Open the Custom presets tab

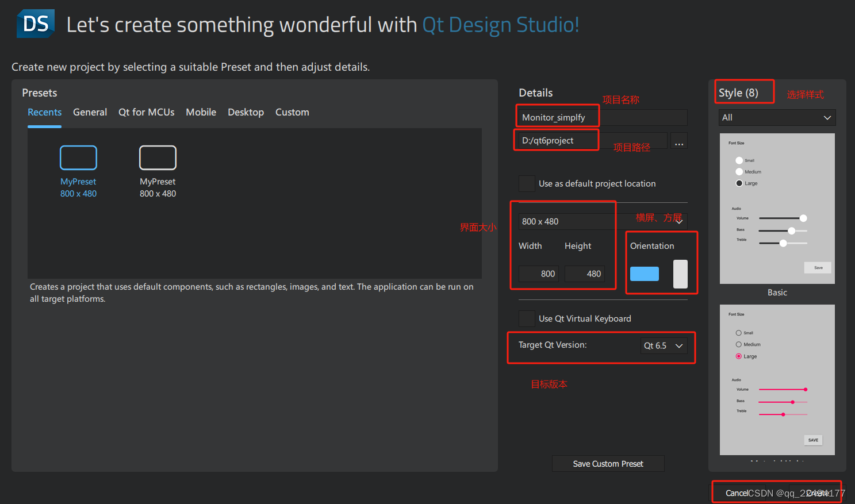point(292,112)
